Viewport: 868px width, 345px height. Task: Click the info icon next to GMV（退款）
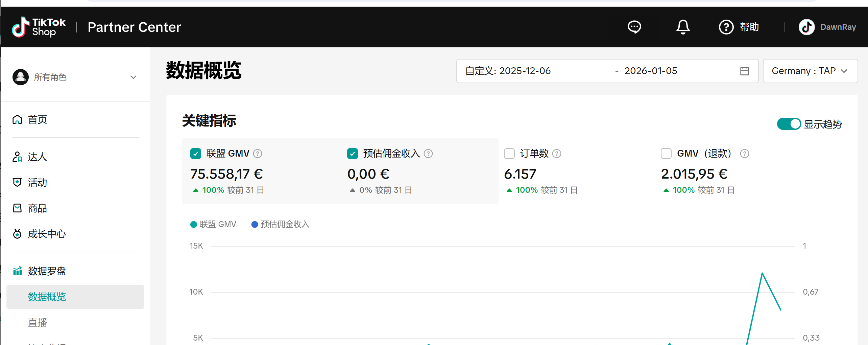coord(745,154)
